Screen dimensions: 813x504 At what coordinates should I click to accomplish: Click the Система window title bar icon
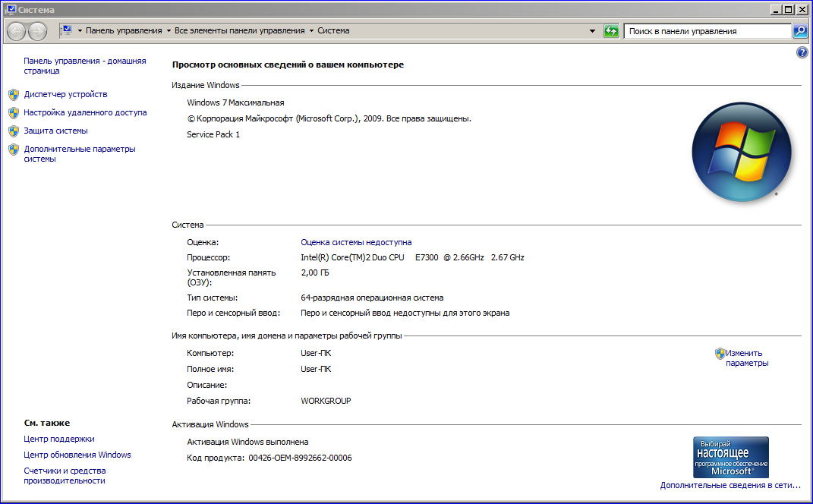point(11,9)
